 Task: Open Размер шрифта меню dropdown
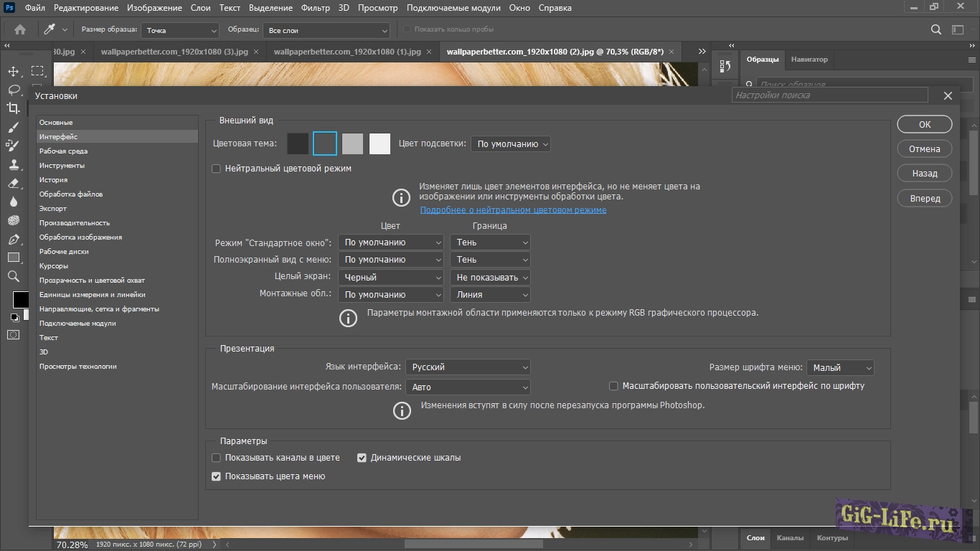point(840,367)
